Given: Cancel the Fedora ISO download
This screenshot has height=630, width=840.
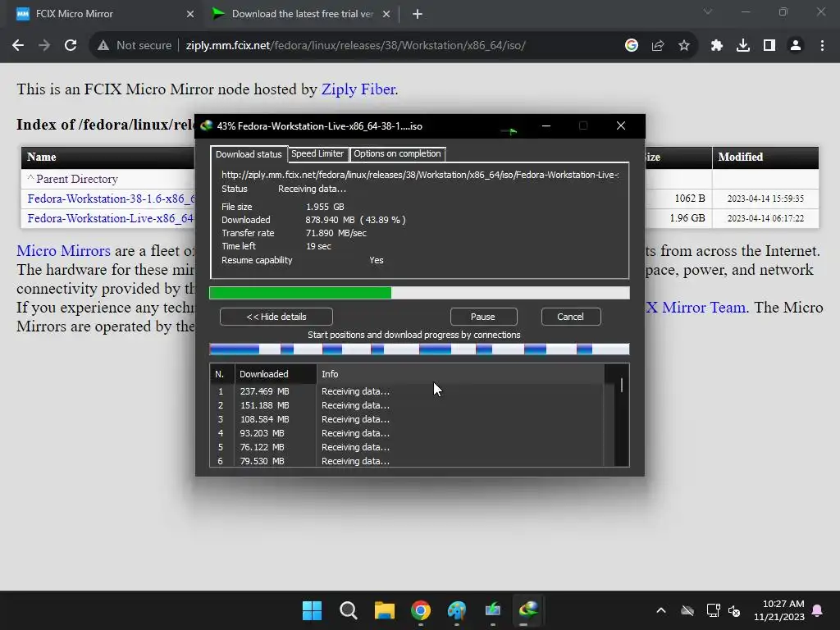Looking at the screenshot, I should [x=571, y=317].
